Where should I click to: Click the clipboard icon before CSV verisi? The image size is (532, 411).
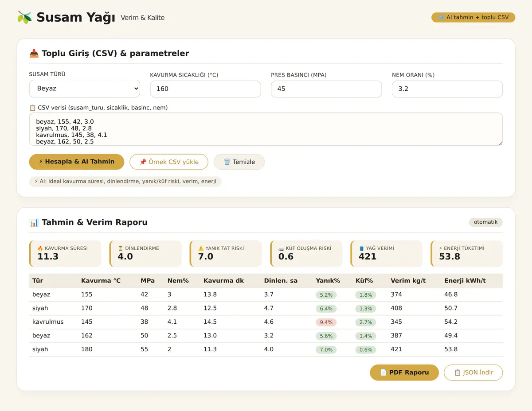click(32, 108)
